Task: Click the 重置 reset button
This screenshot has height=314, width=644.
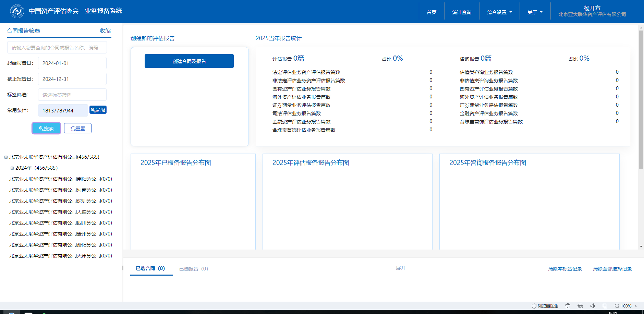Action: coord(78,129)
